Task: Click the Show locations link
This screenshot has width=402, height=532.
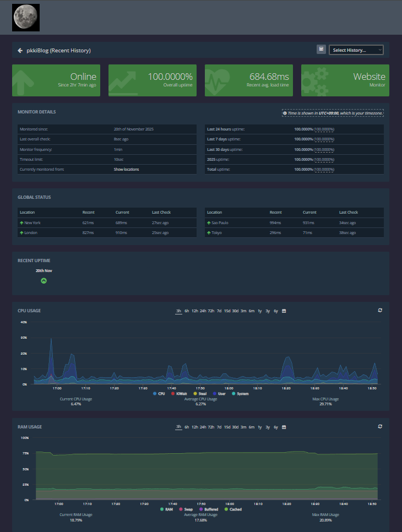Action: [126, 170]
